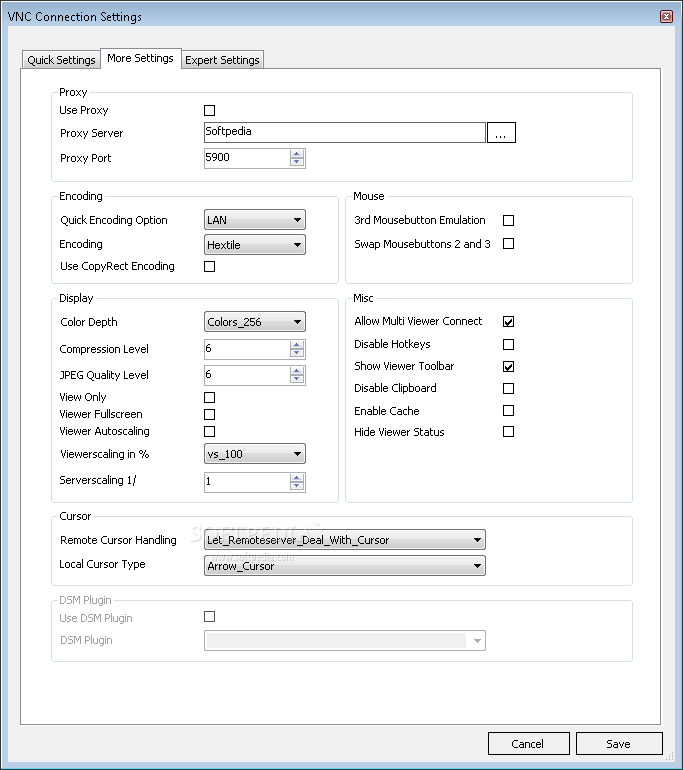Enable the View Only checkbox
Viewport: 683px width, 770px height.
tap(210, 397)
